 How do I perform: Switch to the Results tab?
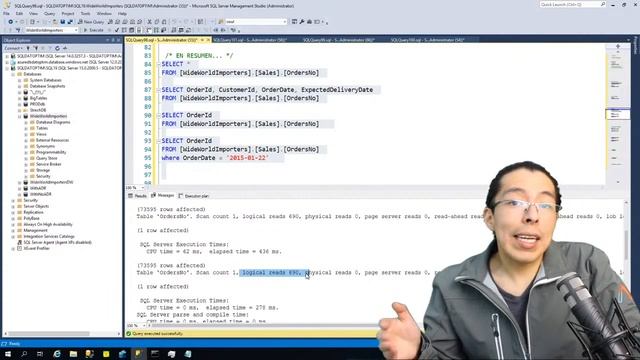click(x=138, y=196)
